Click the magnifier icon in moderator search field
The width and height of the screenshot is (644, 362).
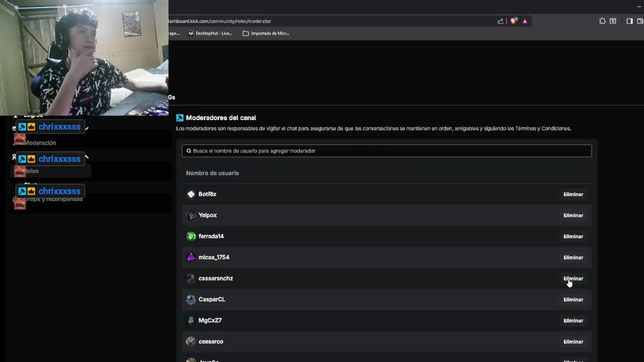click(189, 151)
